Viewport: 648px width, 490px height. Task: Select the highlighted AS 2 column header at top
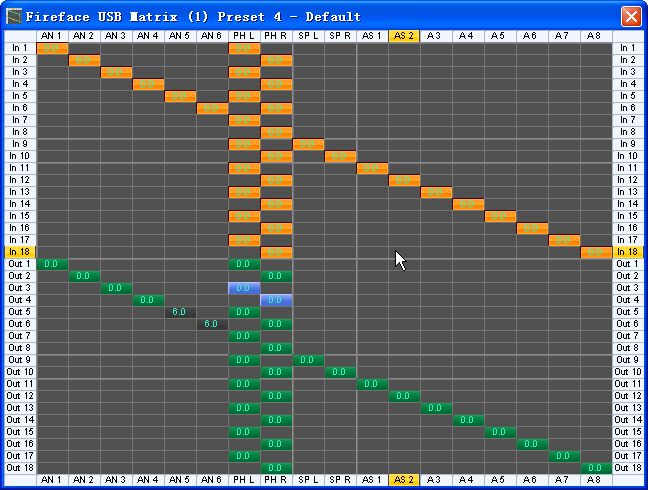coord(404,36)
